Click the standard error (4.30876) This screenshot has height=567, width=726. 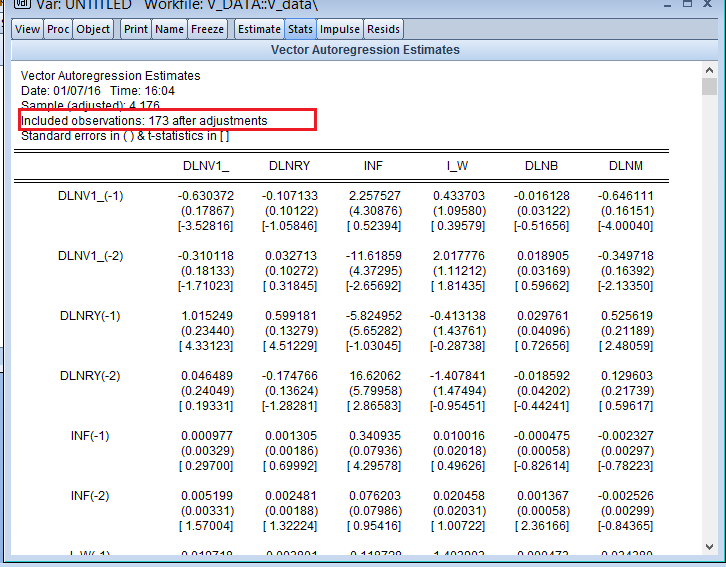tap(375, 211)
